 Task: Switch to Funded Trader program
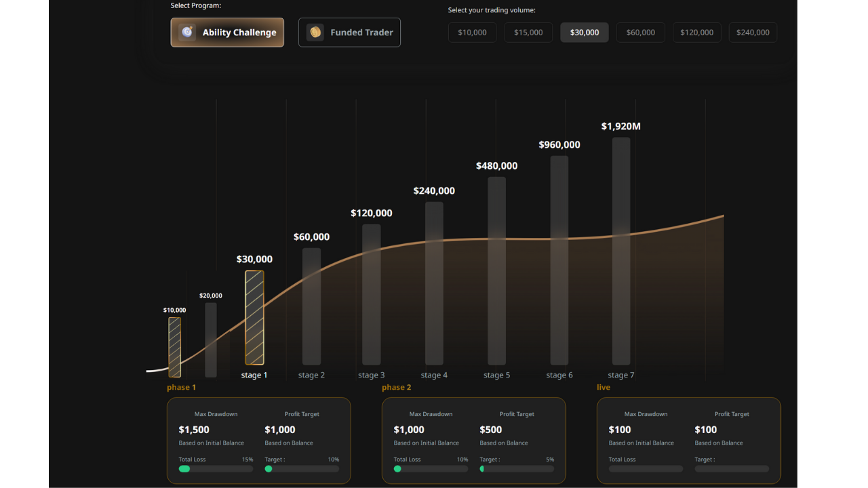[349, 33]
